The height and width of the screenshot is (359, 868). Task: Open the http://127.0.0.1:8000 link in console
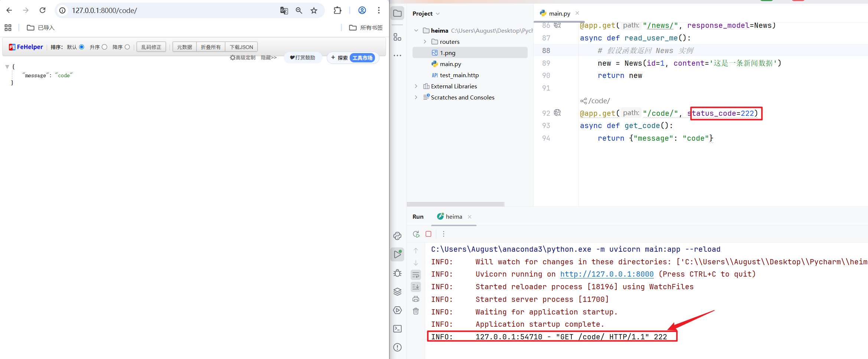click(x=607, y=274)
